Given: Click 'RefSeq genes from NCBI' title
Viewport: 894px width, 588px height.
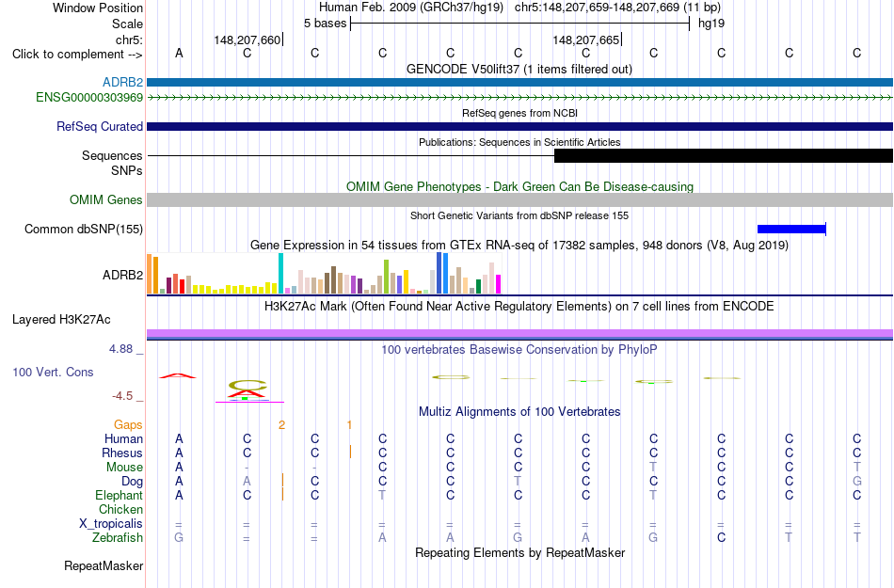Looking at the screenshot, I should pyautogui.click(x=520, y=114).
